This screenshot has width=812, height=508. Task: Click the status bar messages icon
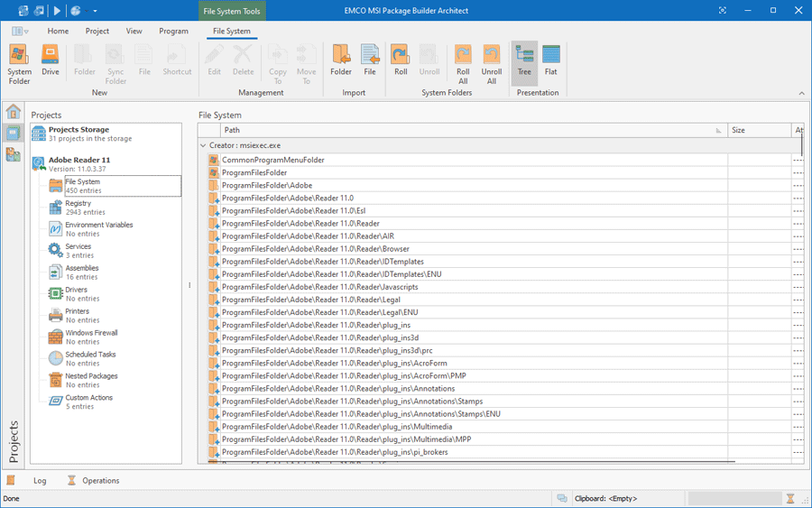562,499
